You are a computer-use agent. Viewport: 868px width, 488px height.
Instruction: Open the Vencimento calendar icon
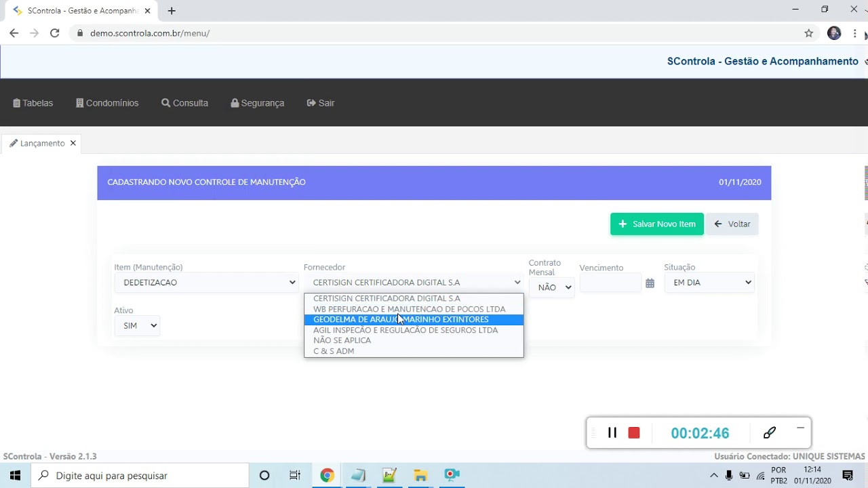click(650, 283)
